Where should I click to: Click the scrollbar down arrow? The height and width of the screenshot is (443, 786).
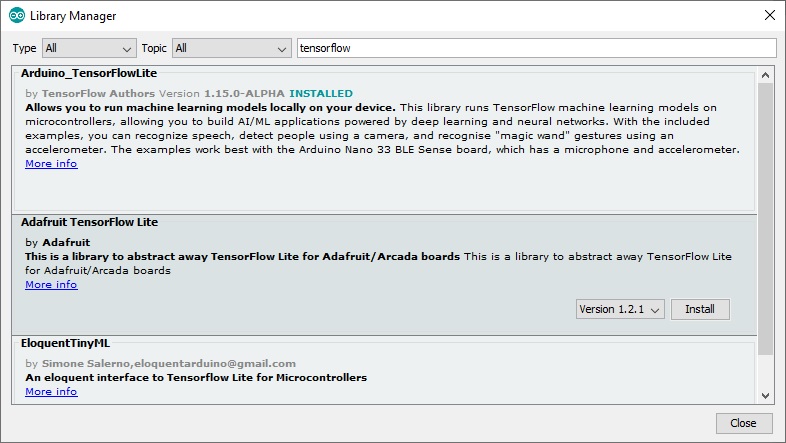click(x=766, y=395)
